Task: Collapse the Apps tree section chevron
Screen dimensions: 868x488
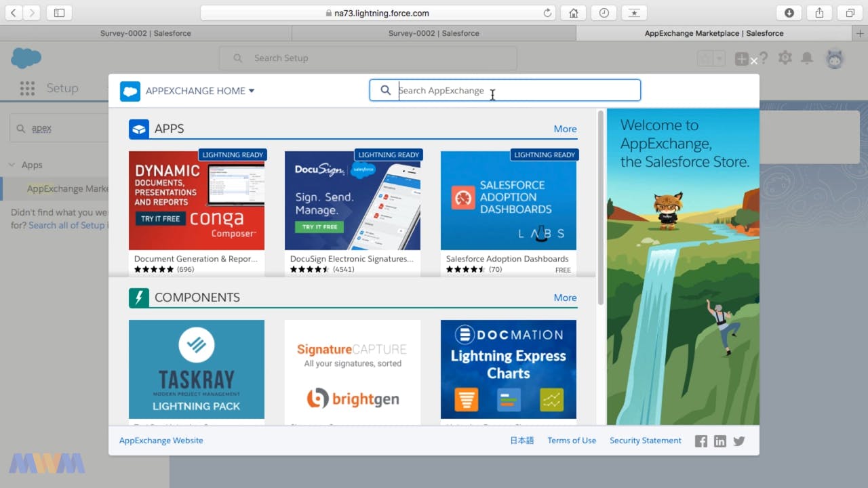Action: click(12, 165)
